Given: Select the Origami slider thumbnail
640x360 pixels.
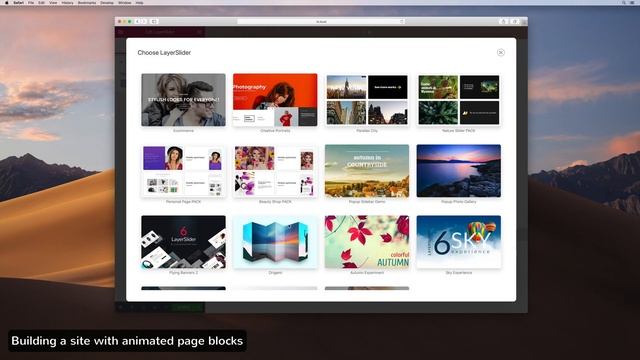Looking at the screenshot, I should point(275,242).
